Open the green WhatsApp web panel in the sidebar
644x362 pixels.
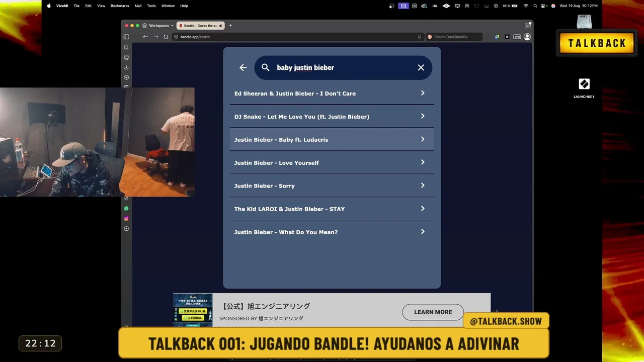pyautogui.click(x=126, y=208)
